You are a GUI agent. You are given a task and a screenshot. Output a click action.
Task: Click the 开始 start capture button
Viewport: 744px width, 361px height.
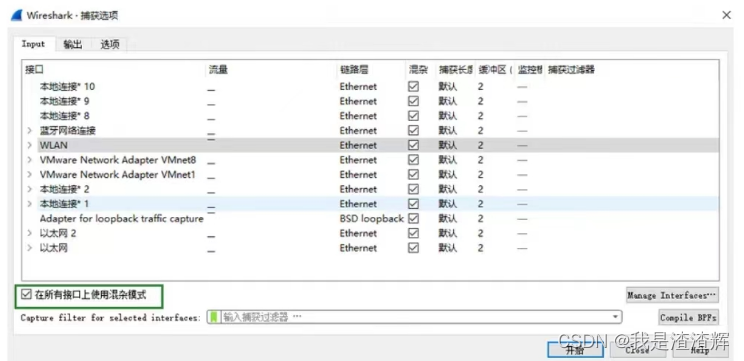coord(575,350)
